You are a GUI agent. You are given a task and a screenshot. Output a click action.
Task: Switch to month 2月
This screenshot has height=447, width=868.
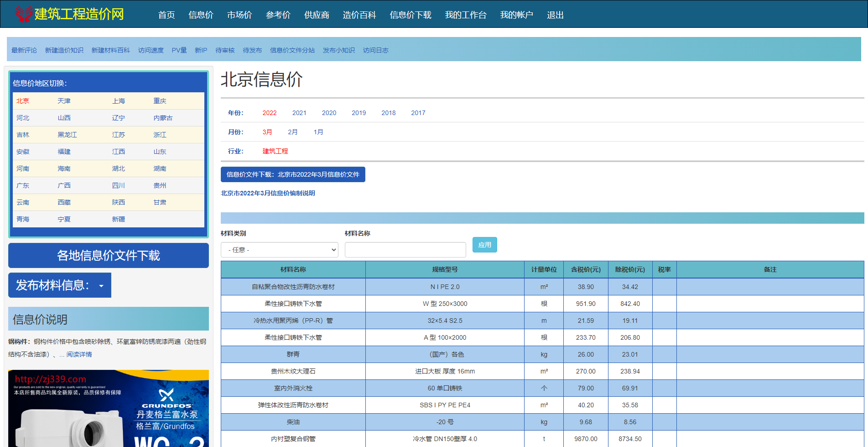click(292, 132)
